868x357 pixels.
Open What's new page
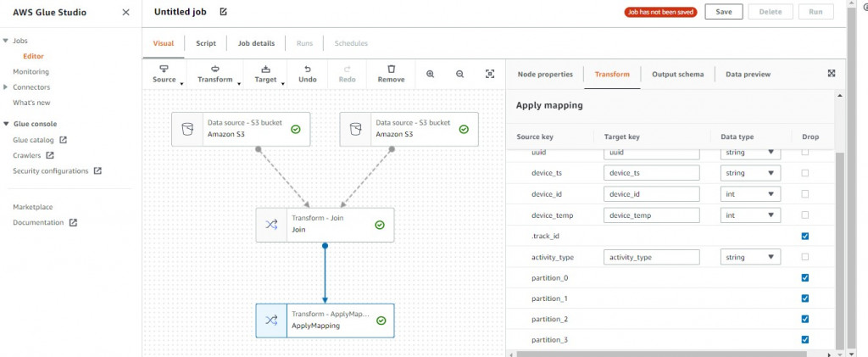point(31,103)
